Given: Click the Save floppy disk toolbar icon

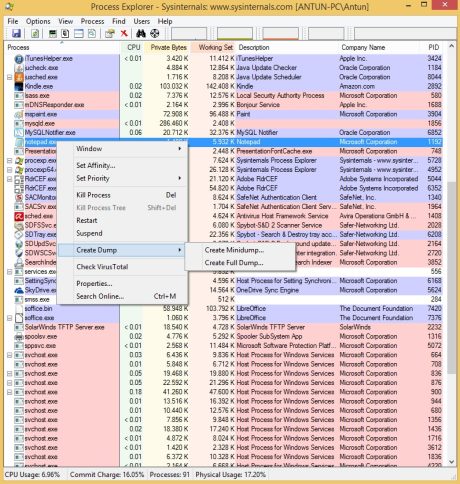Looking at the screenshot, I should [16, 33].
